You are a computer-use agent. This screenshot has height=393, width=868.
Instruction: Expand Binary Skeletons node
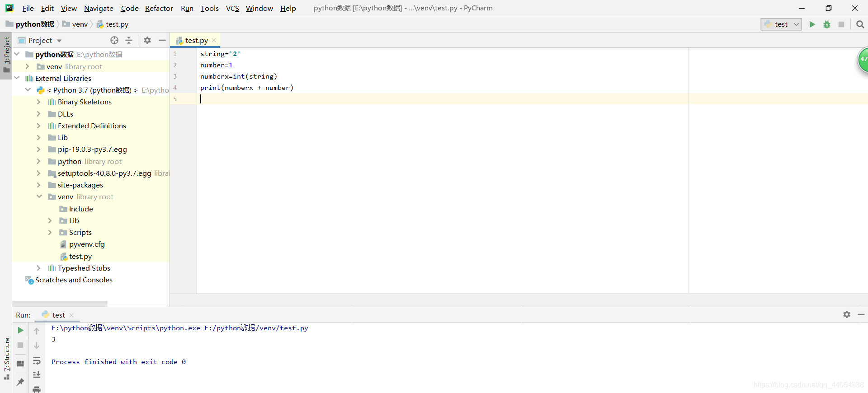(x=39, y=102)
